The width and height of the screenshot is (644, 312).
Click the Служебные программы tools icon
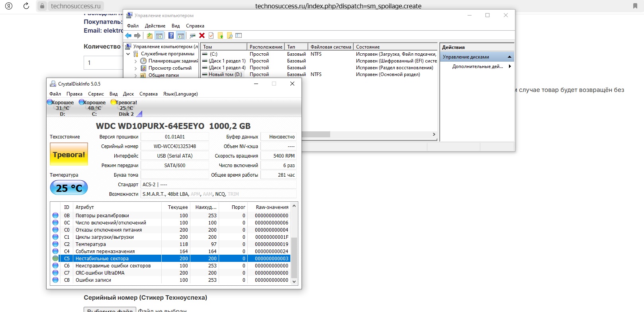tap(136, 54)
